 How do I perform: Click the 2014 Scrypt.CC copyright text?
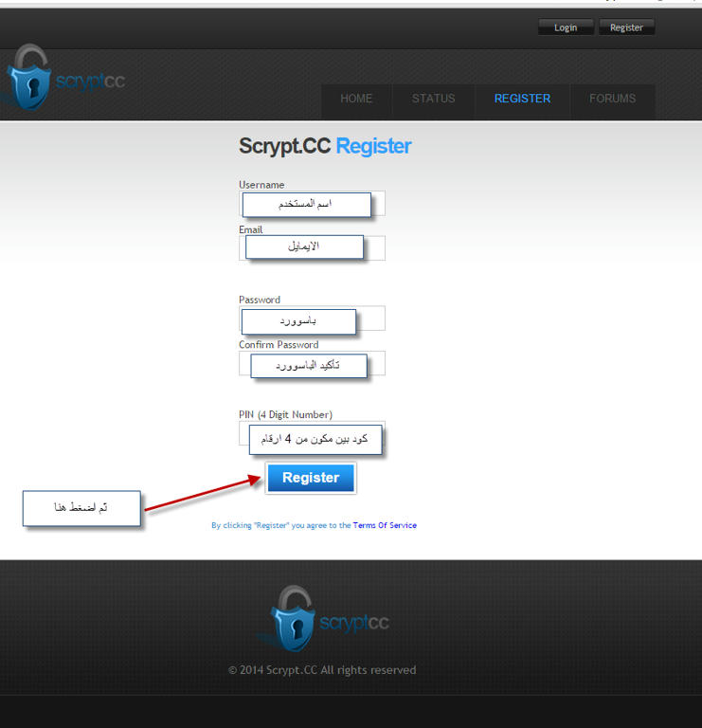[322, 670]
